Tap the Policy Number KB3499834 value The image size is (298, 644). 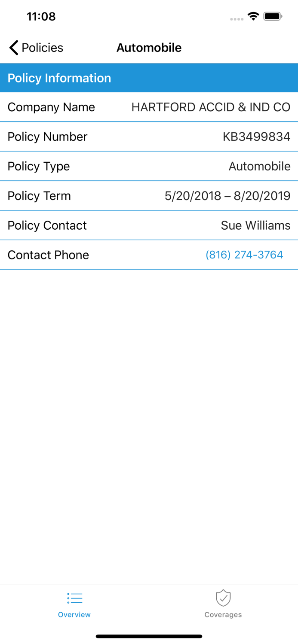pyautogui.click(x=256, y=137)
